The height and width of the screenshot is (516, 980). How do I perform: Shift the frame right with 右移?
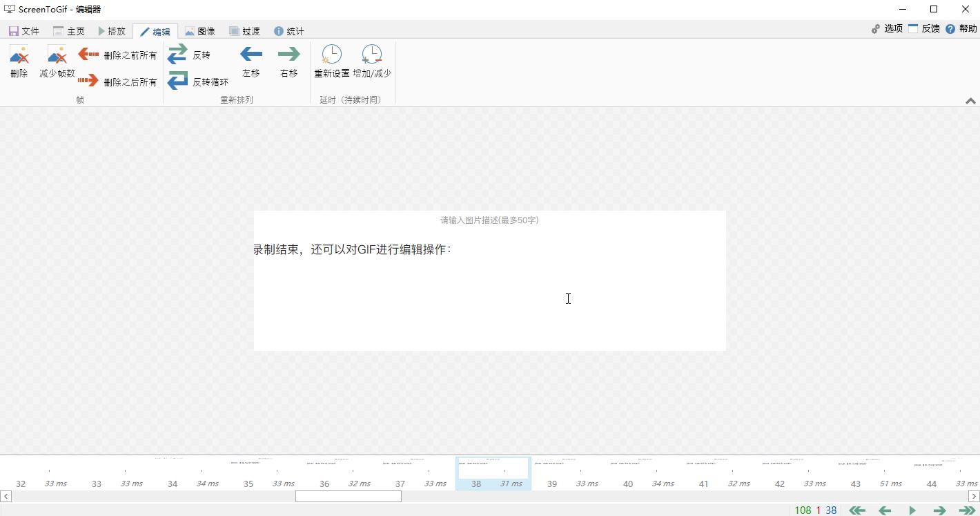pos(288,61)
